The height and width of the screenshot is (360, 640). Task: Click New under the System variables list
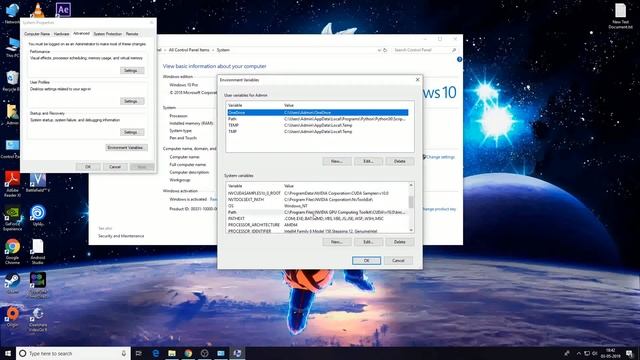337,242
